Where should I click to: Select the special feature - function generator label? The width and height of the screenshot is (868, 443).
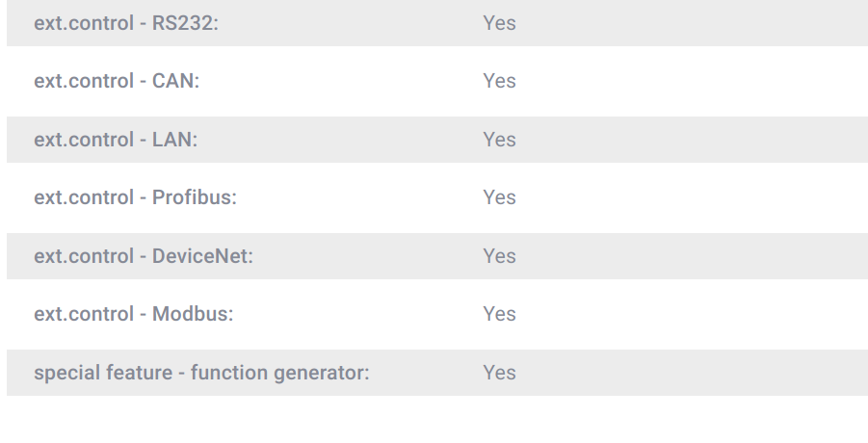click(x=201, y=373)
